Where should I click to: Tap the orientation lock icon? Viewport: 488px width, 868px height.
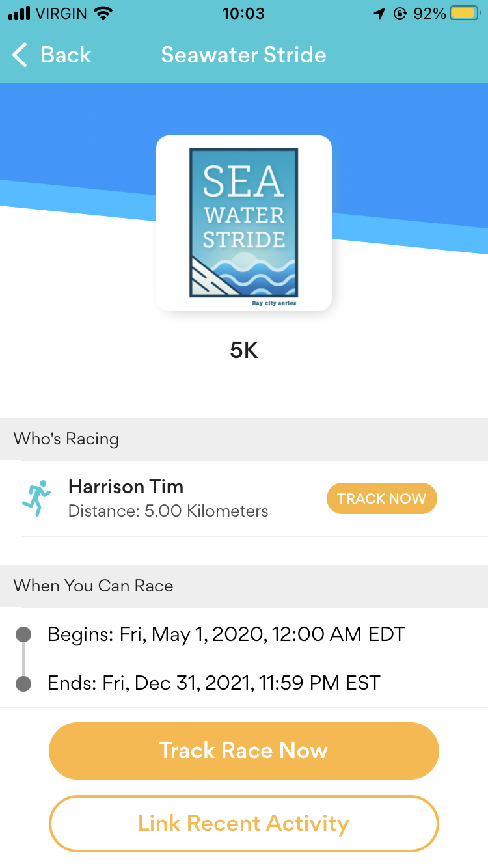(x=400, y=14)
